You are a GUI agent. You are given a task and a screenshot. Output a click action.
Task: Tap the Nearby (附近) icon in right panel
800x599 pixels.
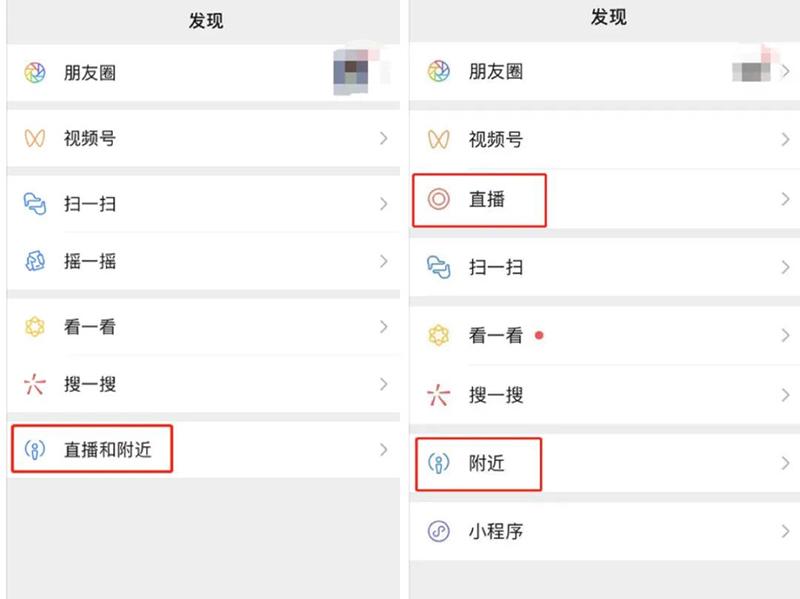click(438, 463)
